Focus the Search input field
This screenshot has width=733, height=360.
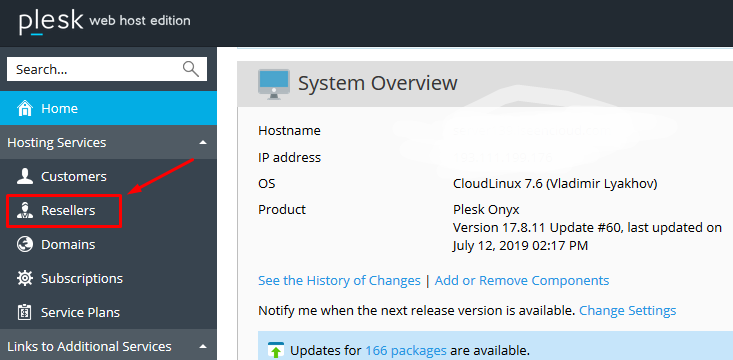107,69
